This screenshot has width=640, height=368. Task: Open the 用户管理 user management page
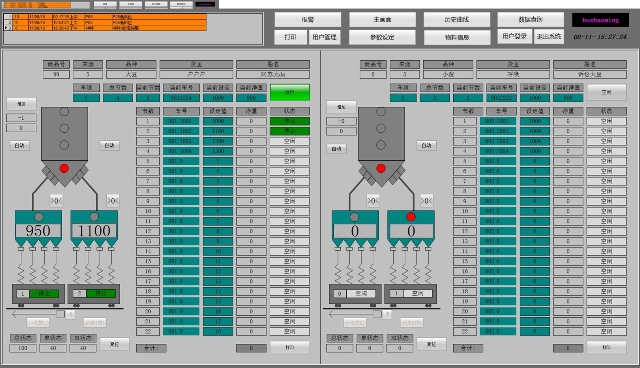click(x=324, y=37)
